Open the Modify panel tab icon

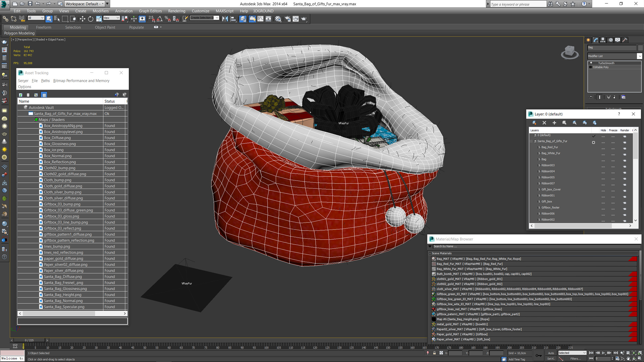[596, 40]
